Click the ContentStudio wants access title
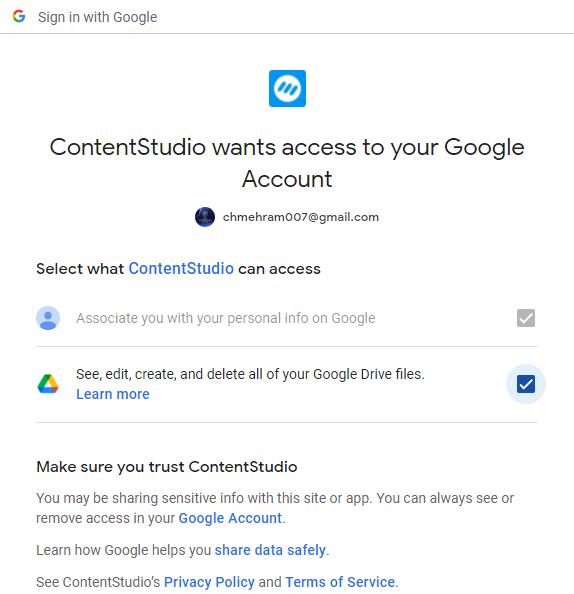Image resolution: width=574 pixels, height=594 pixels. 287,163
